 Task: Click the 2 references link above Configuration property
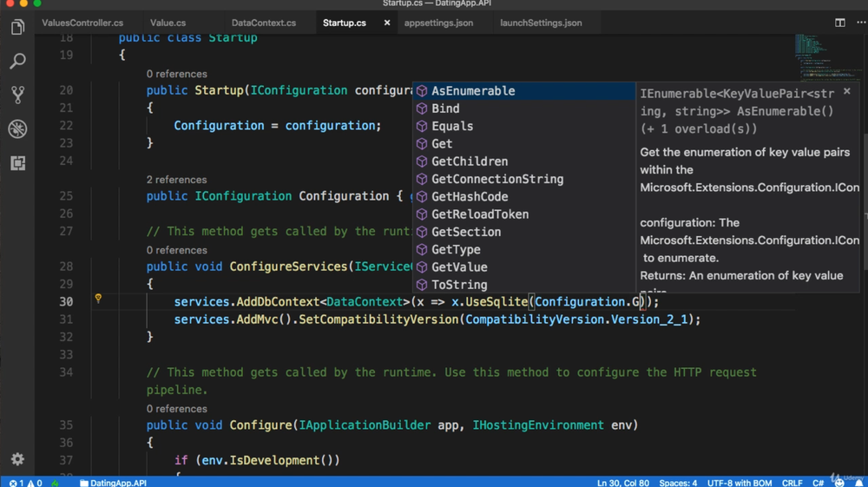(x=176, y=180)
